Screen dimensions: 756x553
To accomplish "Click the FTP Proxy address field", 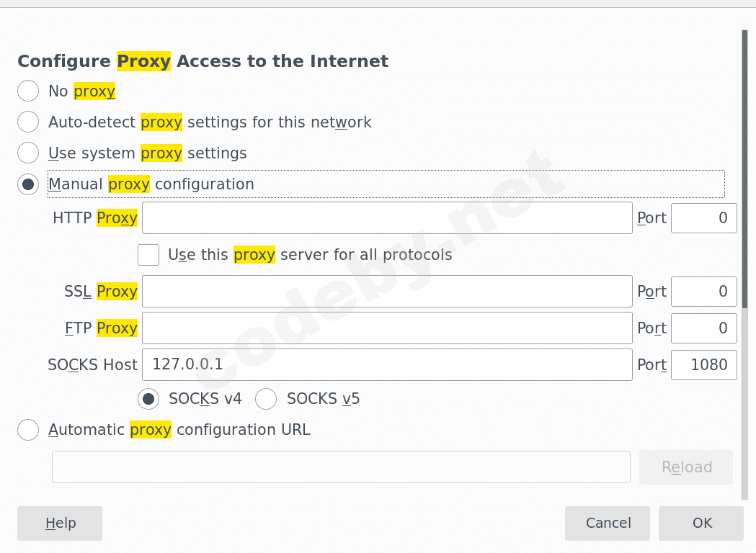I will pyautogui.click(x=387, y=328).
